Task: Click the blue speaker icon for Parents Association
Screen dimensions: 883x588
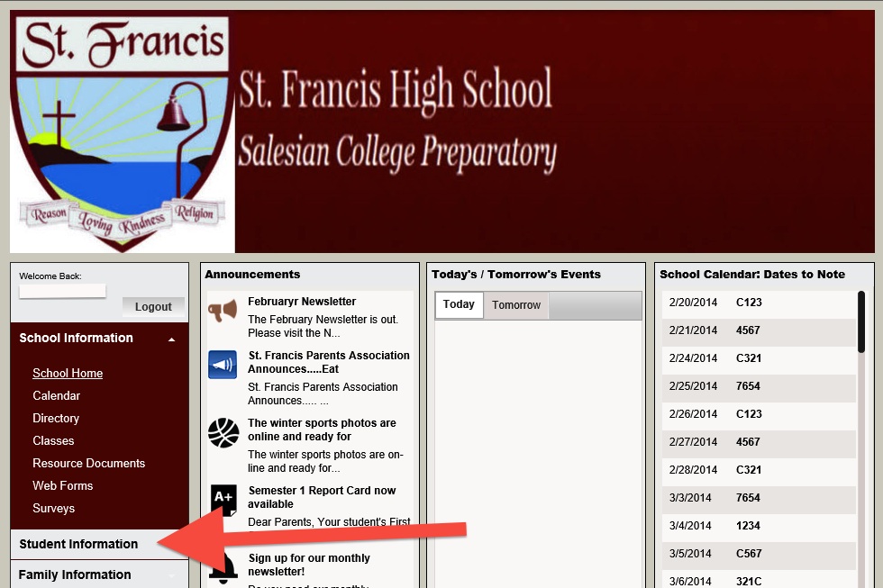Action: click(223, 365)
